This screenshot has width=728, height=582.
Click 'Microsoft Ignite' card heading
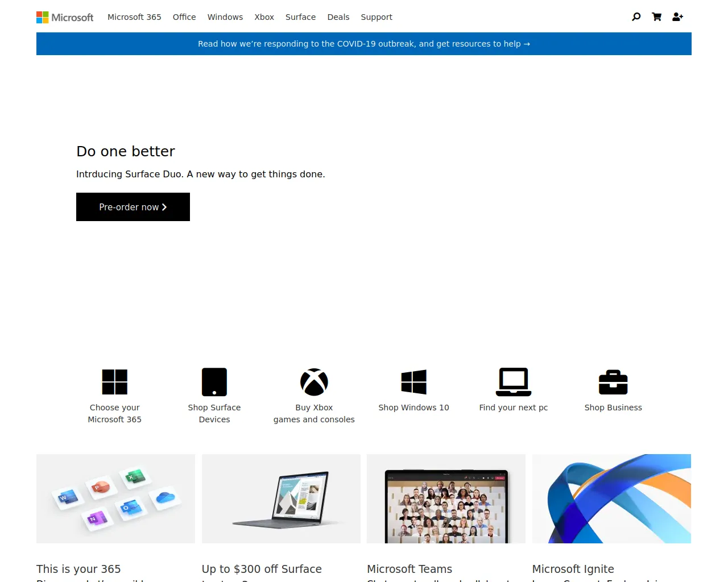pyautogui.click(x=573, y=569)
